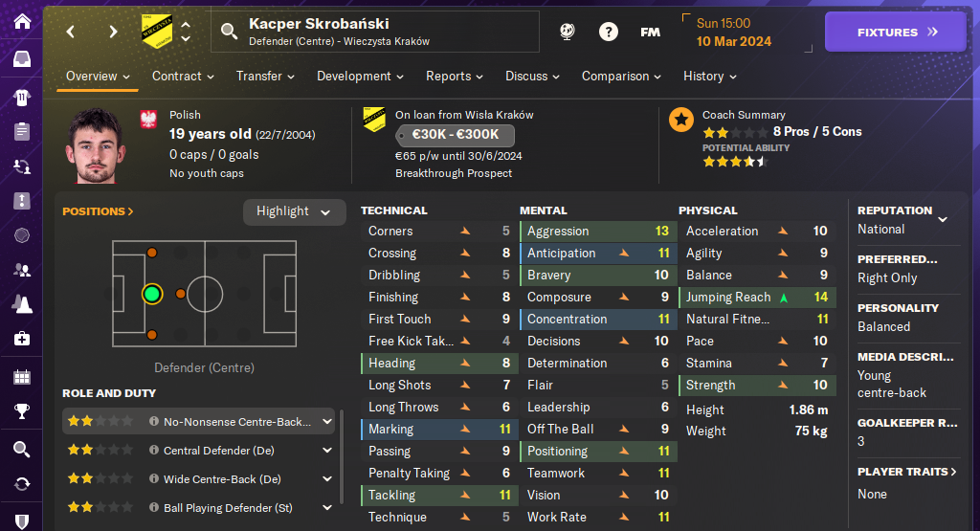Expand the Ball Playing Defender role chevron
The height and width of the screenshot is (531, 980).
click(x=327, y=507)
